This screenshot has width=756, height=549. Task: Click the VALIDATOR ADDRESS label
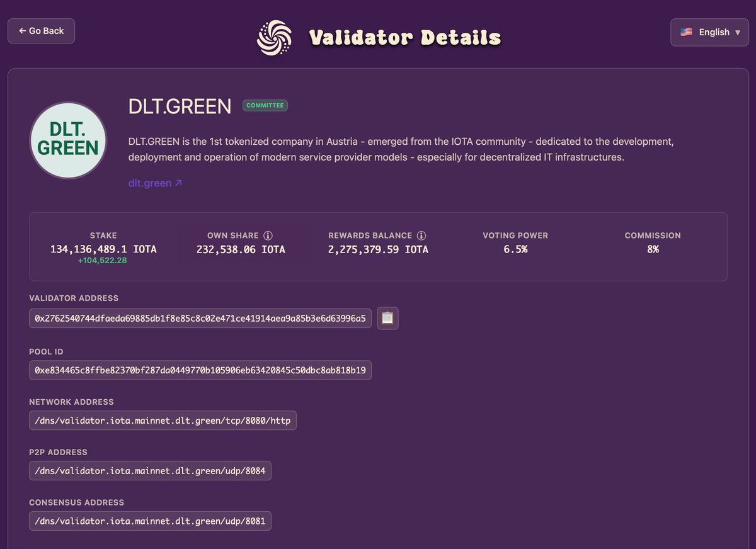click(x=74, y=298)
